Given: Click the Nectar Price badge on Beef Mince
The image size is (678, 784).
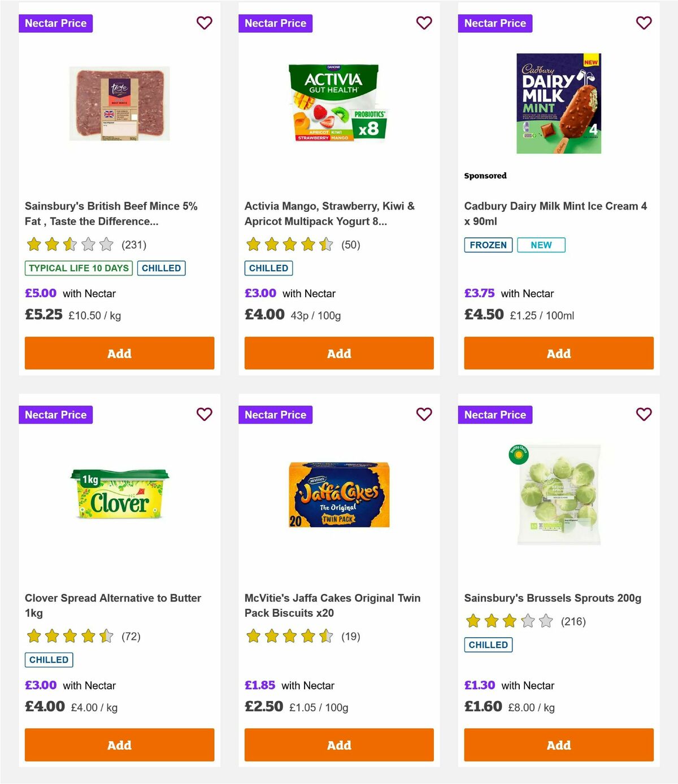Looking at the screenshot, I should coord(55,23).
